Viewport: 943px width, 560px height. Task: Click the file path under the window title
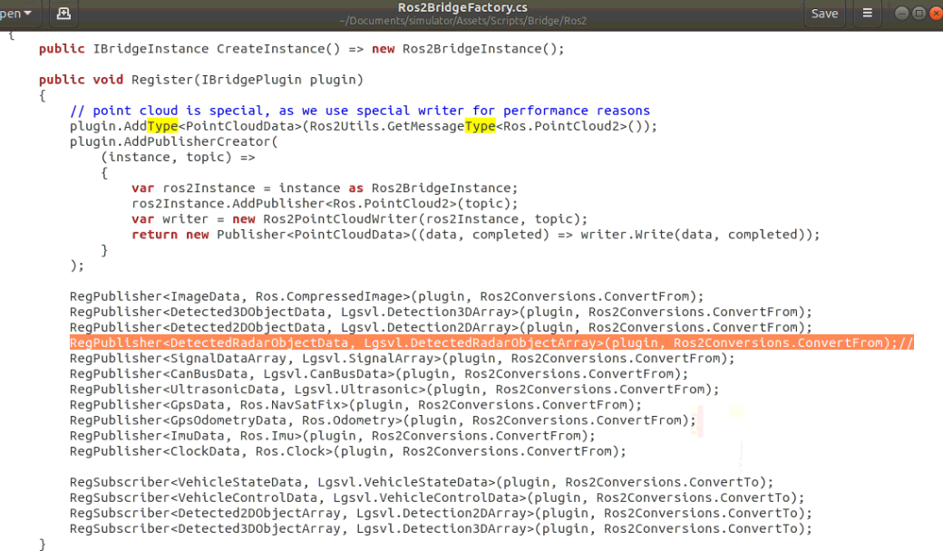tap(462, 20)
